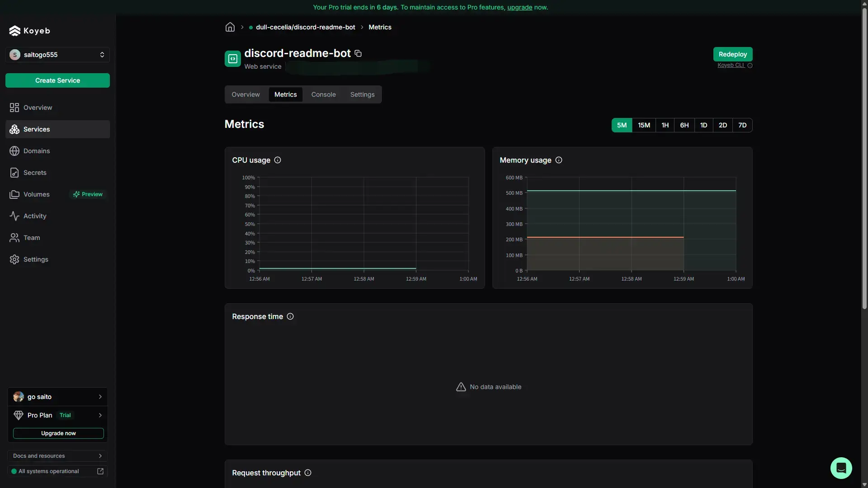This screenshot has width=868, height=488.
Task: Click the Metrics breadcrumb text
Action: pos(380,27)
